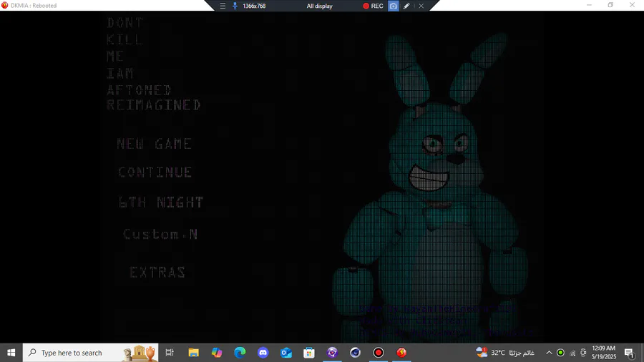
Task: Start a NEW GAME from the menu
Action: (155, 144)
